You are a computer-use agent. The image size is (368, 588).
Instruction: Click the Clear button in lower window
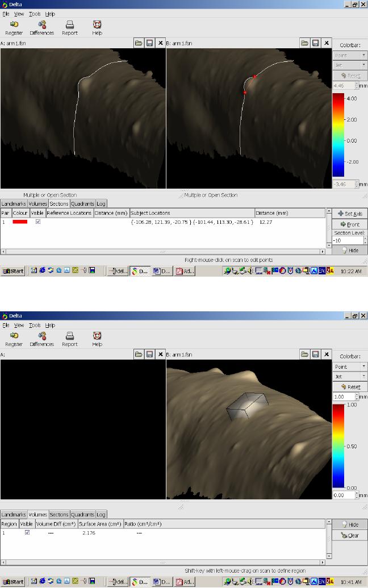350,536
